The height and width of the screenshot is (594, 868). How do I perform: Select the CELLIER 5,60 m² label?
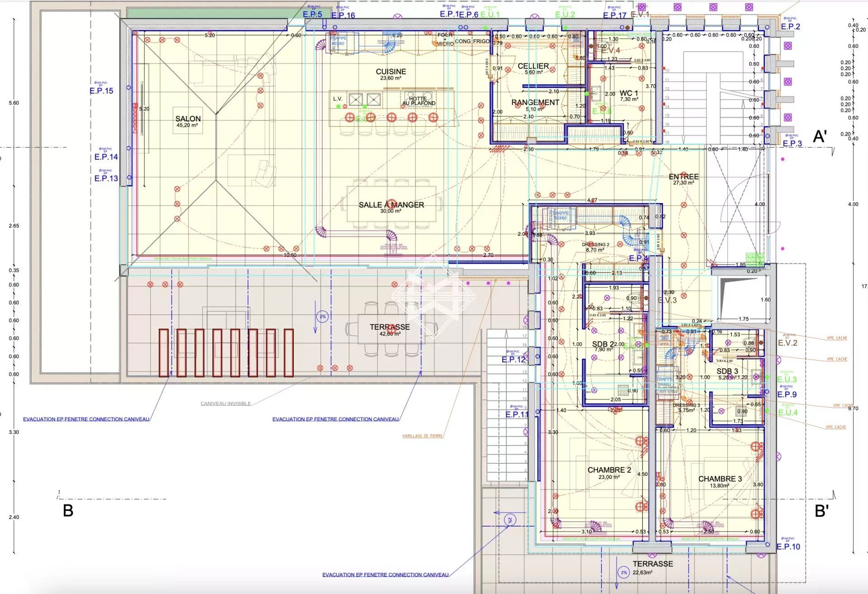click(533, 68)
